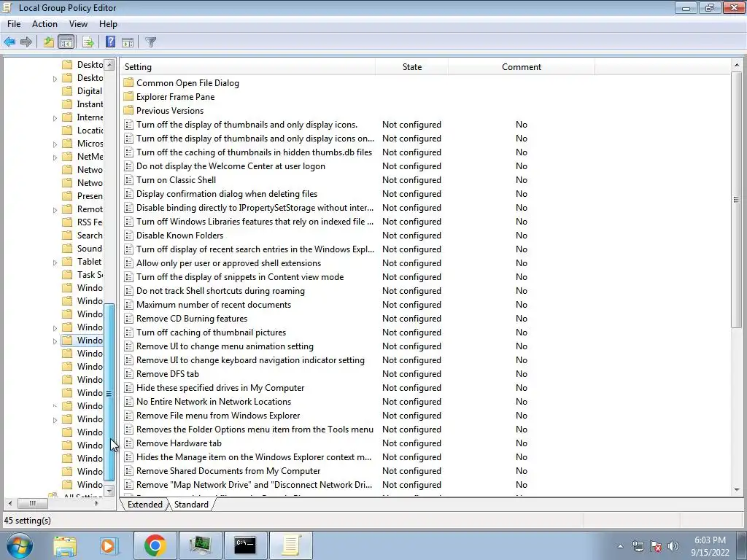Sort by the Comment column header

tap(521, 66)
